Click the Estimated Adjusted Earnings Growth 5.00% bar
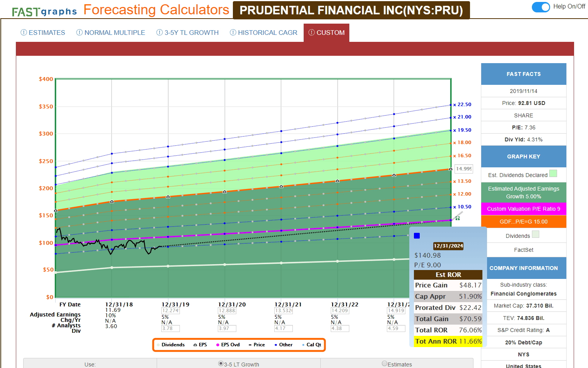The width and height of the screenshot is (588, 368). click(x=524, y=193)
